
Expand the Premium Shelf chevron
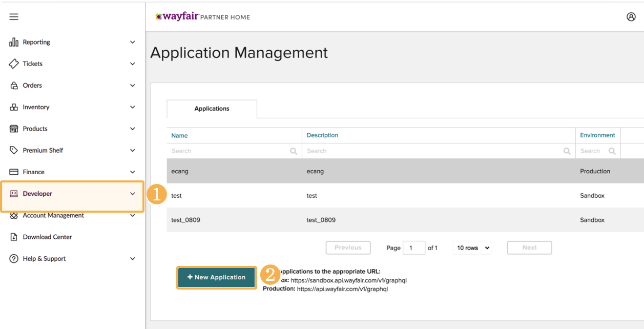(x=133, y=151)
